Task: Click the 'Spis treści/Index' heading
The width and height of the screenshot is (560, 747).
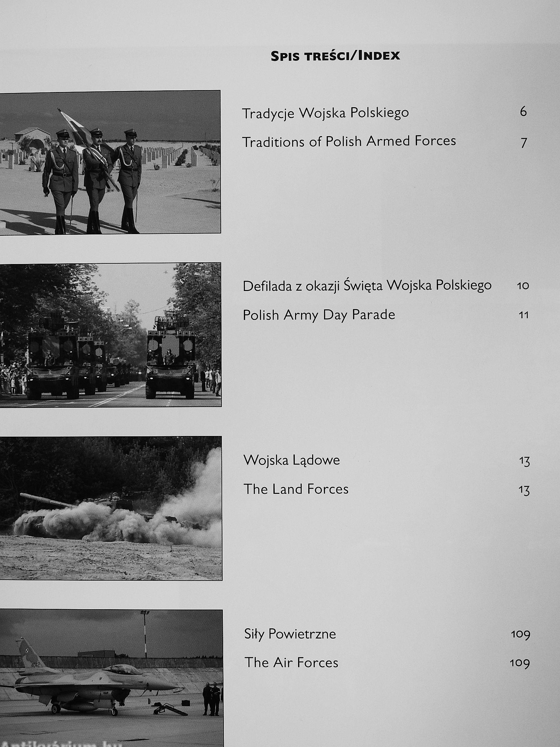Action: pyautogui.click(x=335, y=56)
